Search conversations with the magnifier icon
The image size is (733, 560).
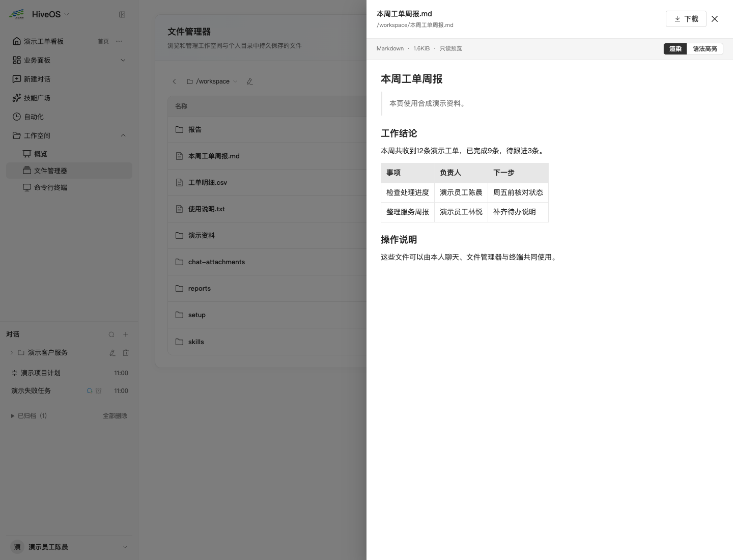pos(111,334)
